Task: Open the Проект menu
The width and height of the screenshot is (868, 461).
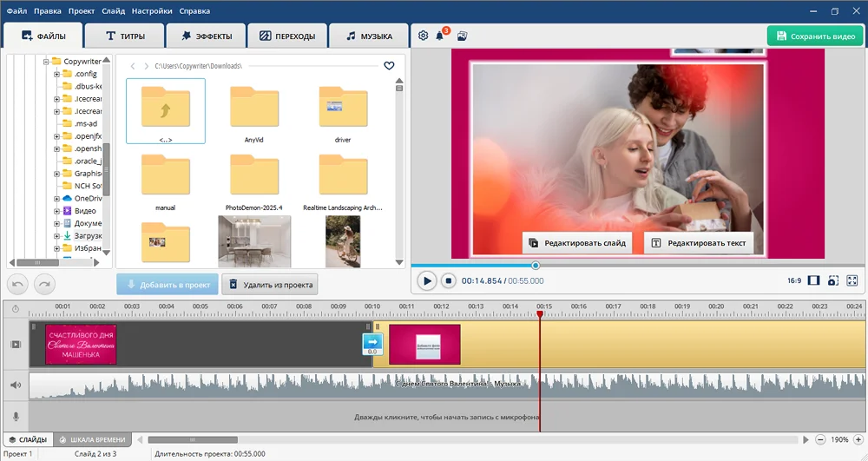Action: pos(82,11)
